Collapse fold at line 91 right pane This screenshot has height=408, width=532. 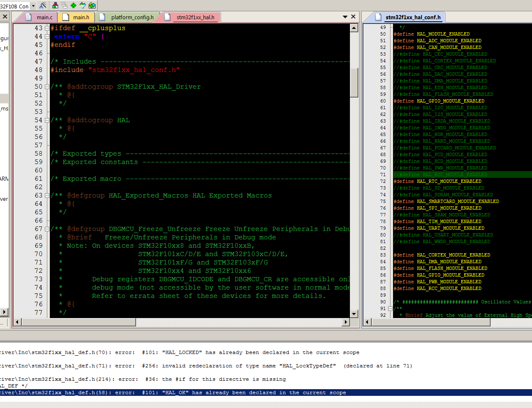(x=390, y=308)
